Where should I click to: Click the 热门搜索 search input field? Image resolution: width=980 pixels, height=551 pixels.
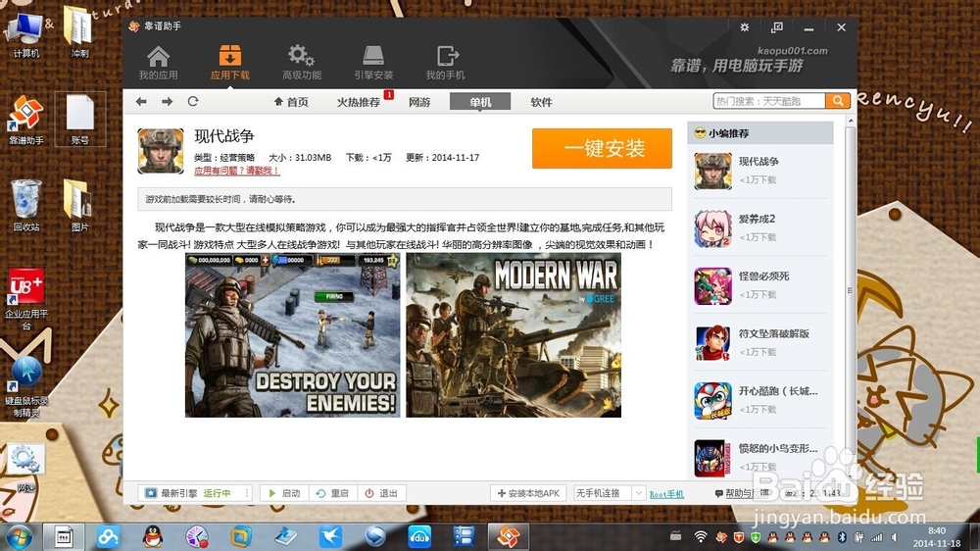pos(768,101)
